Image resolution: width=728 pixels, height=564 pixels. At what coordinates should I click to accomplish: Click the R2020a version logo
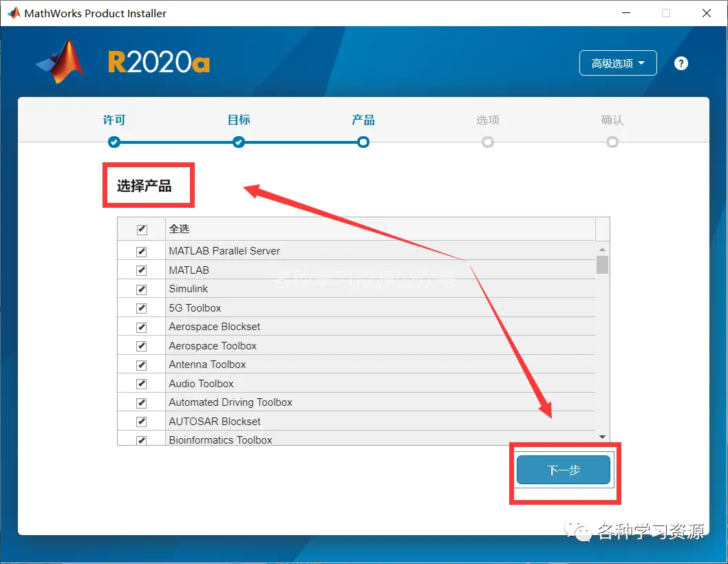[x=159, y=62]
